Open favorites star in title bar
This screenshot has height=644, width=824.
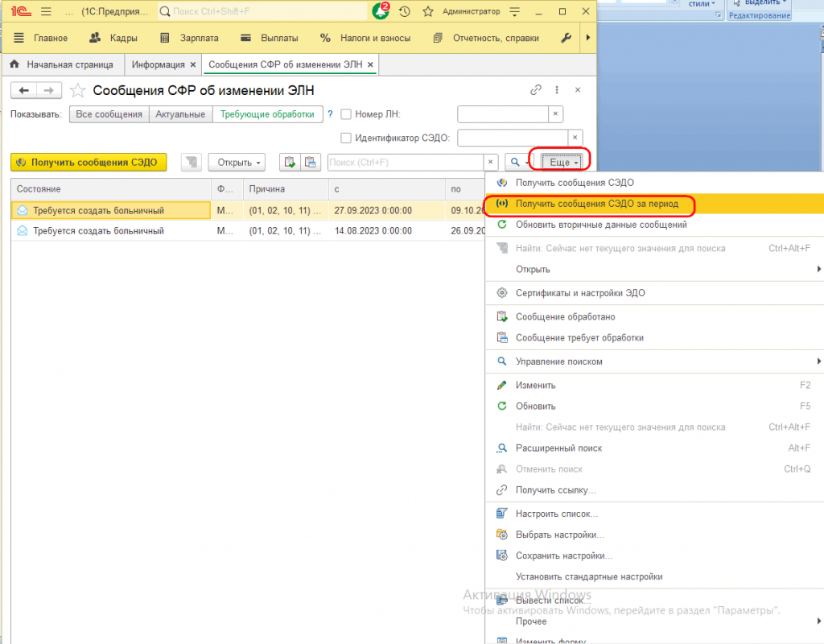[428, 11]
